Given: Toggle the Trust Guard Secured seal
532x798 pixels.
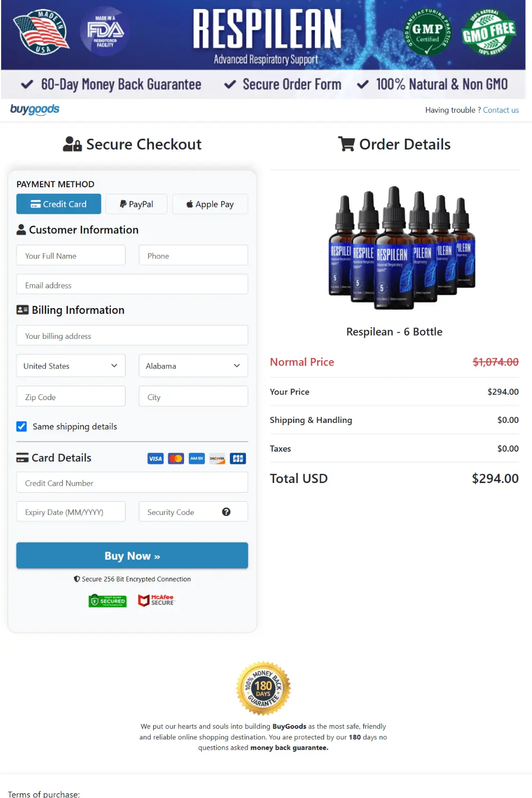Looking at the screenshot, I should click(x=107, y=600).
